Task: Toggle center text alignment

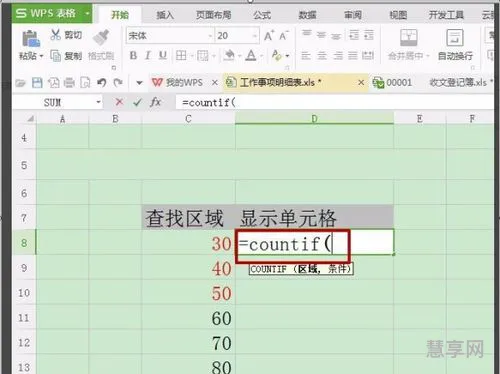Action: 322,56
